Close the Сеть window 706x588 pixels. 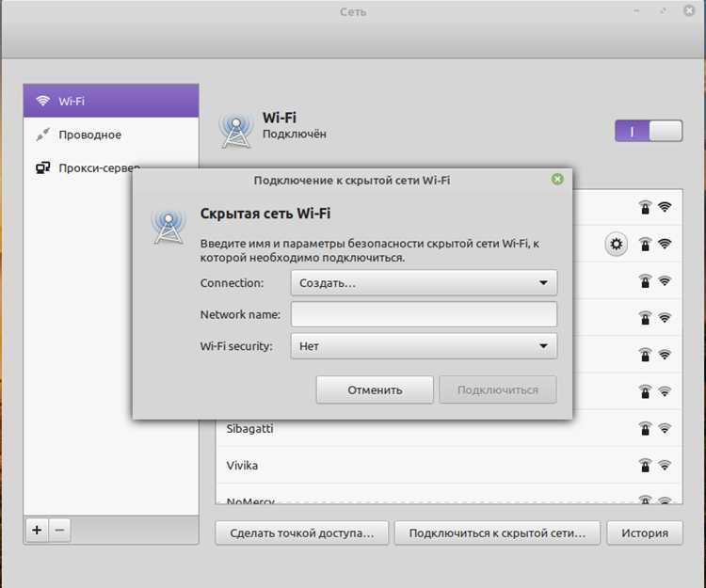coord(689,10)
